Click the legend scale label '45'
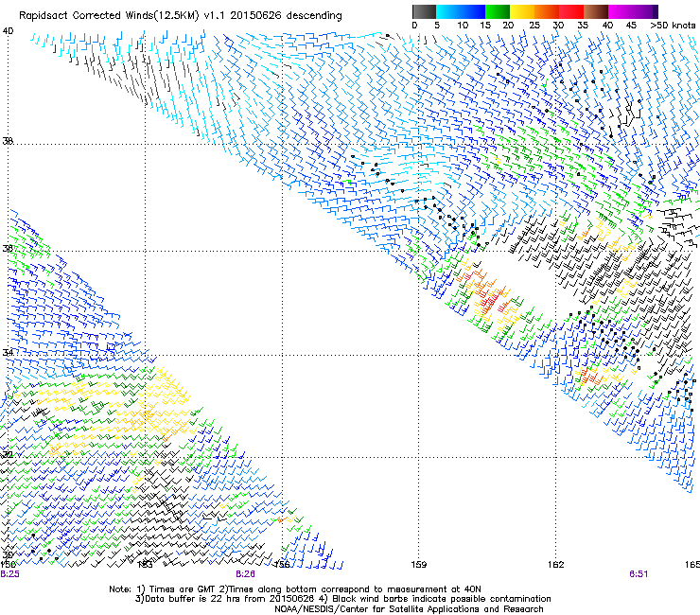The width and height of the screenshot is (700, 615). tap(631, 26)
